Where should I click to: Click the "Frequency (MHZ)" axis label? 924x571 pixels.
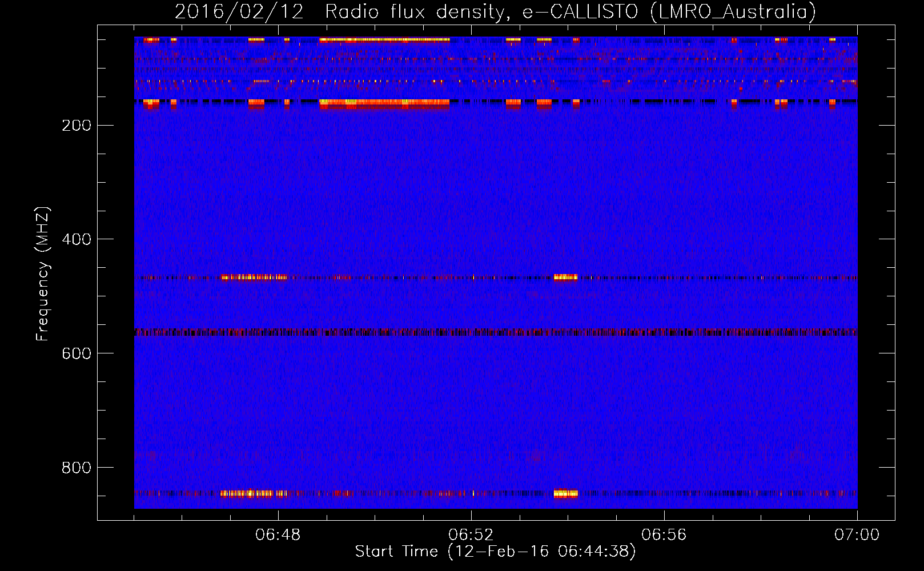click(x=43, y=274)
